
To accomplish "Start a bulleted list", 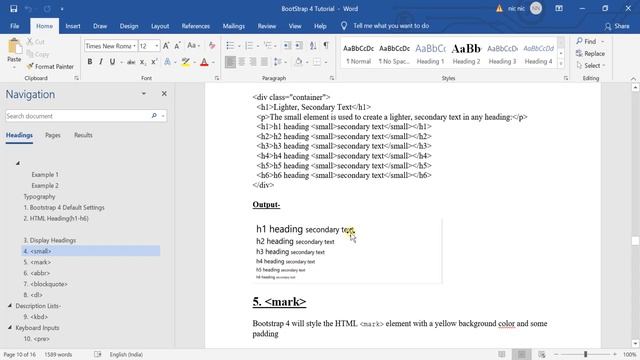I will point(230,46).
